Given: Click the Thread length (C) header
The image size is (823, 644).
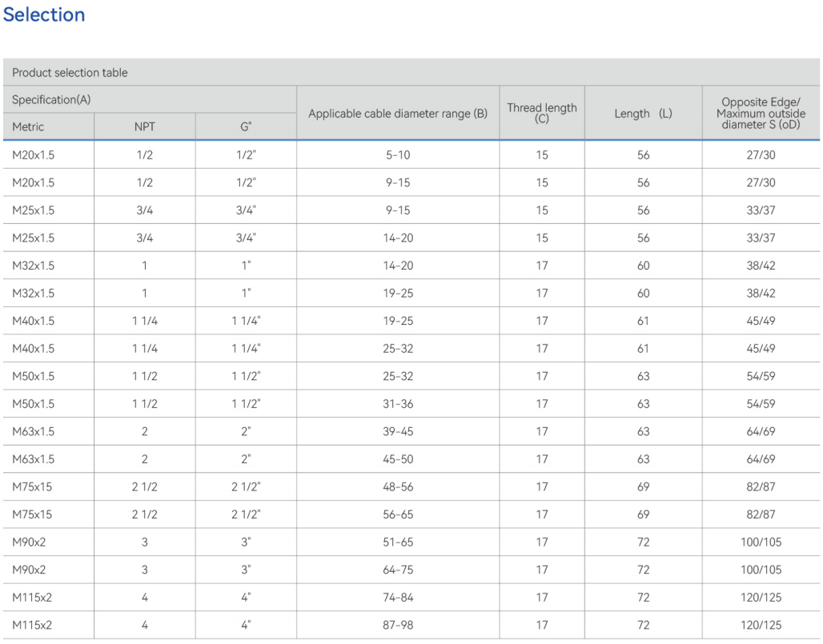Looking at the screenshot, I should (x=542, y=113).
